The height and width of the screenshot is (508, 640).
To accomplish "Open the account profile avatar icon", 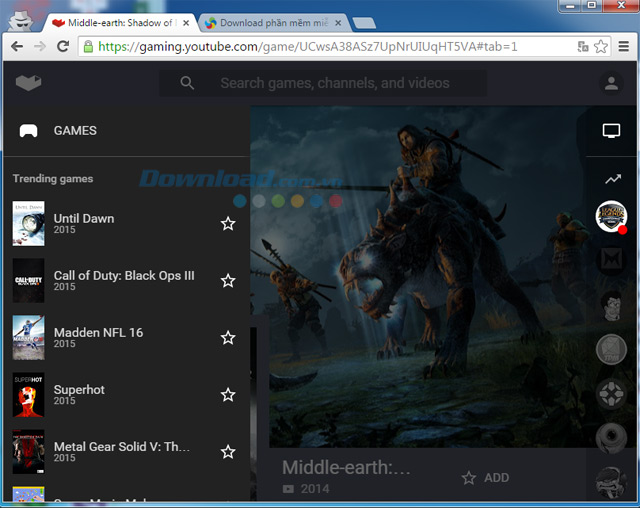I will 611,83.
